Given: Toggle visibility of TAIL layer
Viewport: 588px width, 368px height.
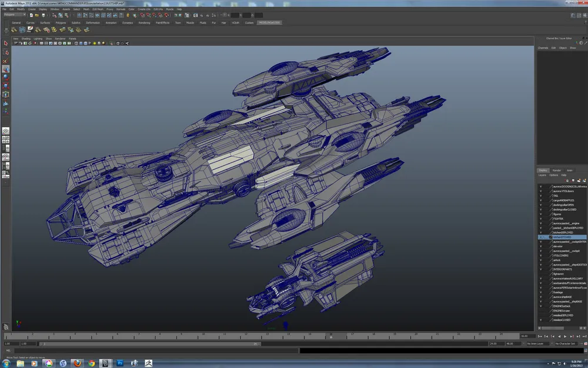Looking at the screenshot, I should [540, 195].
